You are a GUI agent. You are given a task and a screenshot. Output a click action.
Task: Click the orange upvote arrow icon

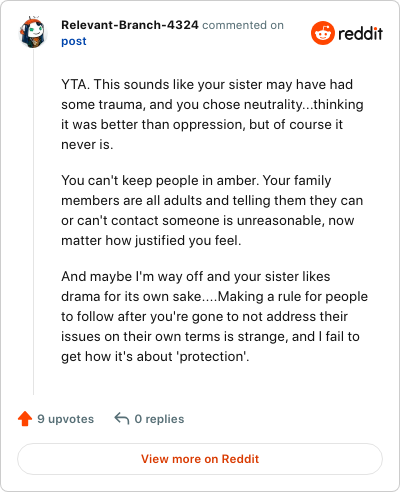[x=25, y=419]
